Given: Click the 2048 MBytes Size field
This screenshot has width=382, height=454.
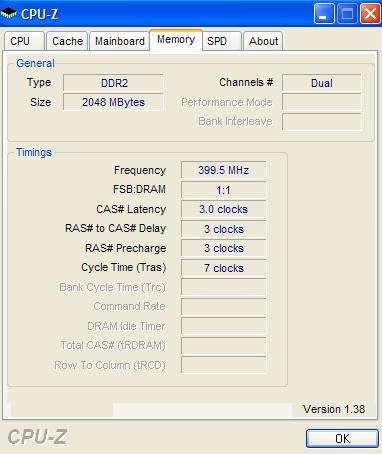Looking at the screenshot, I should tap(113, 102).
